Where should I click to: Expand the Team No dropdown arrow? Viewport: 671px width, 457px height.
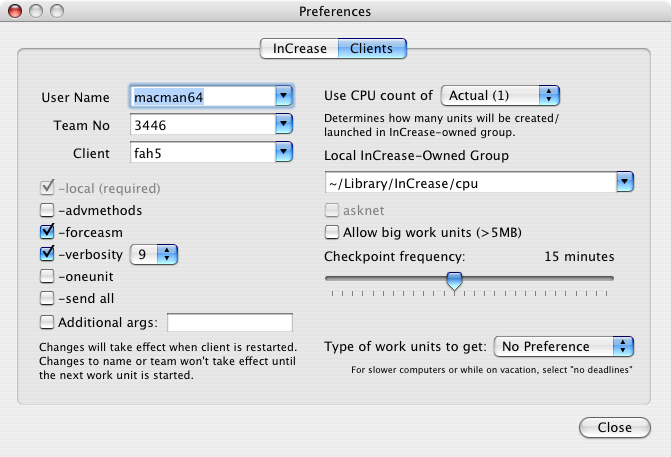point(284,124)
